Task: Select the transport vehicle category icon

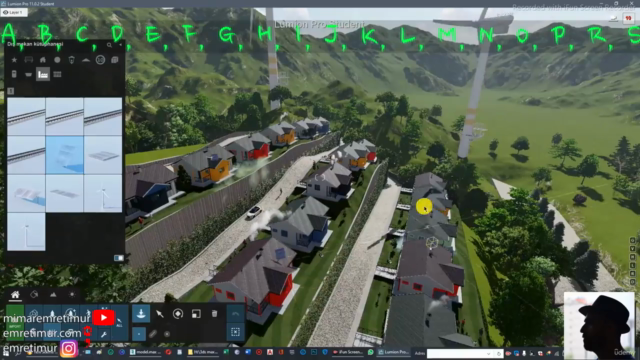Action: pos(29,60)
